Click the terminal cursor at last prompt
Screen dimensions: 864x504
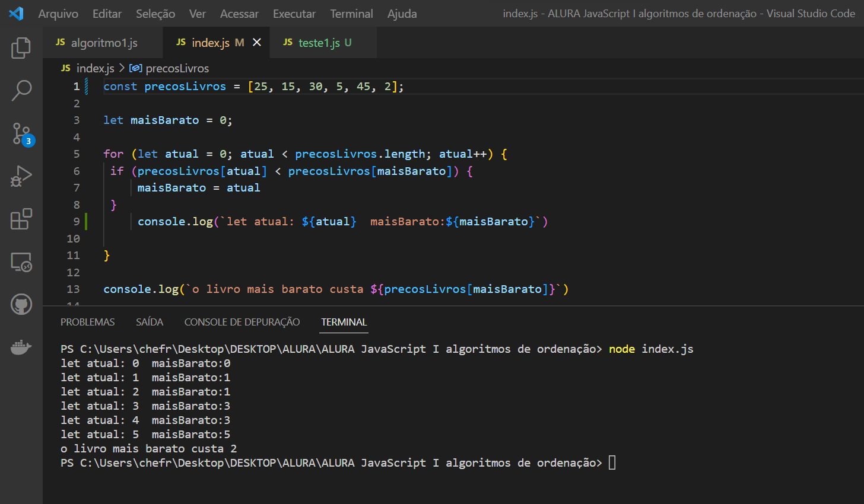(x=612, y=462)
